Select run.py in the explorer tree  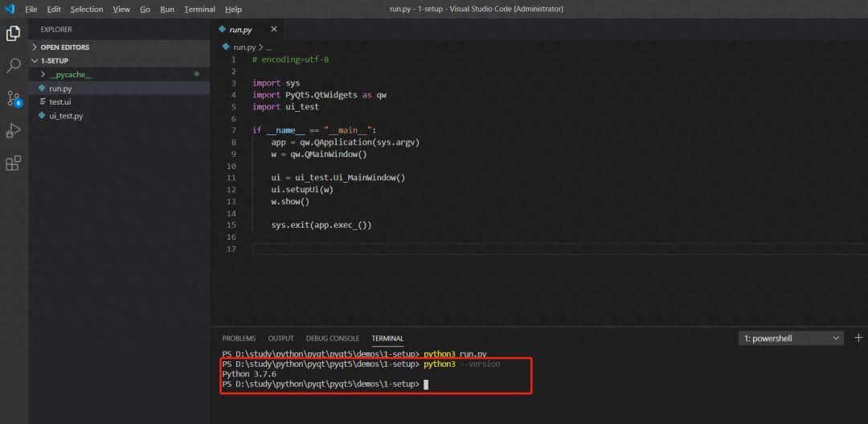[120, 89]
